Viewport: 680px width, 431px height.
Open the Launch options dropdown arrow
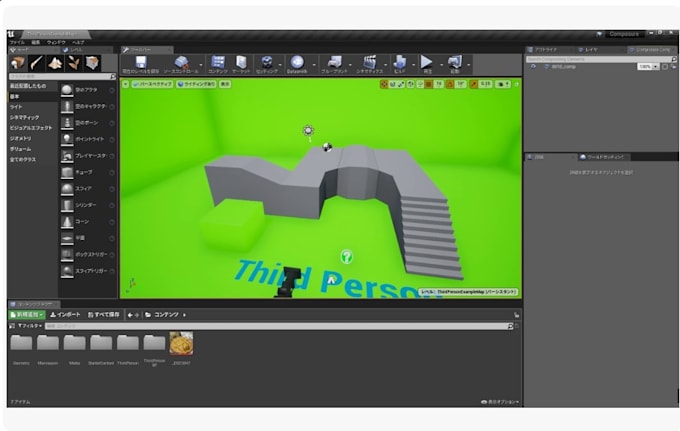click(x=469, y=65)
